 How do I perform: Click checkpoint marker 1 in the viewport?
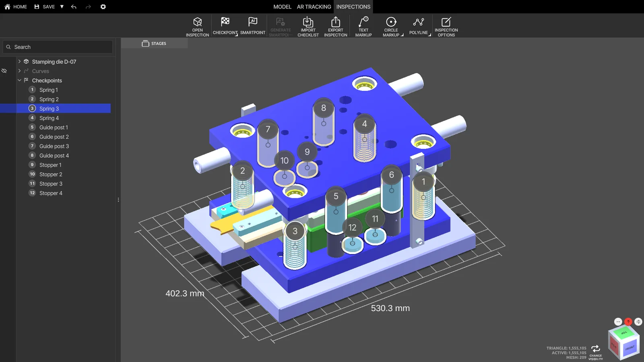[x=423, y=182]
